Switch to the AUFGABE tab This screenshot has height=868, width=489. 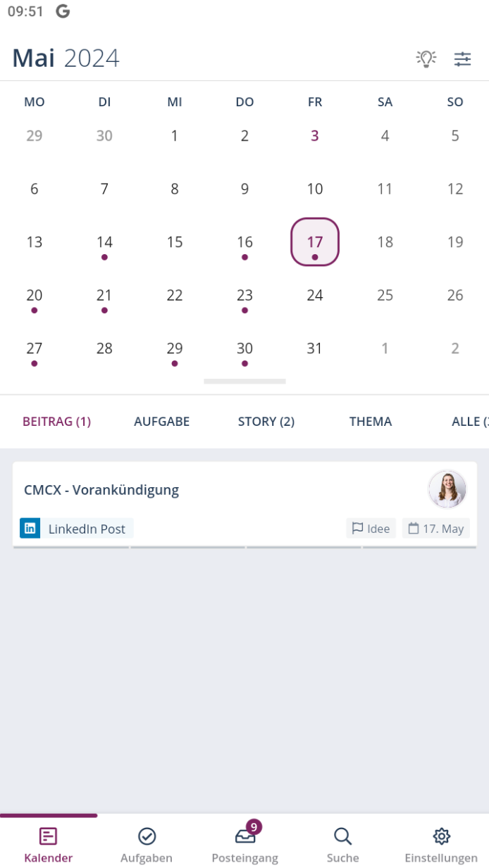161,422
